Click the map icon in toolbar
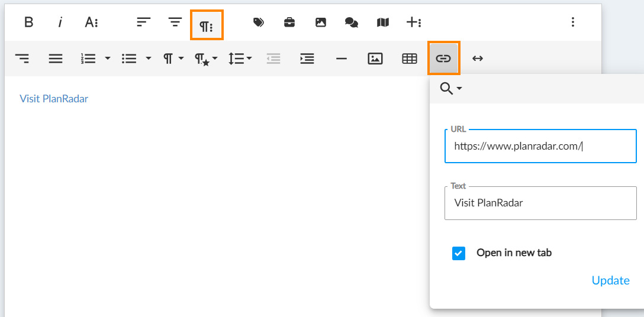 coord(383,22)
